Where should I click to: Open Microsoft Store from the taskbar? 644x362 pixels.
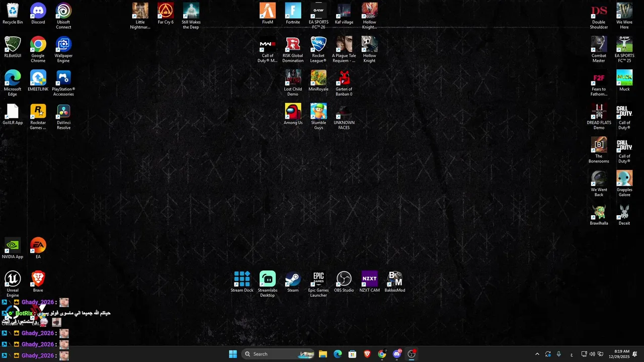tap(352, 354)
